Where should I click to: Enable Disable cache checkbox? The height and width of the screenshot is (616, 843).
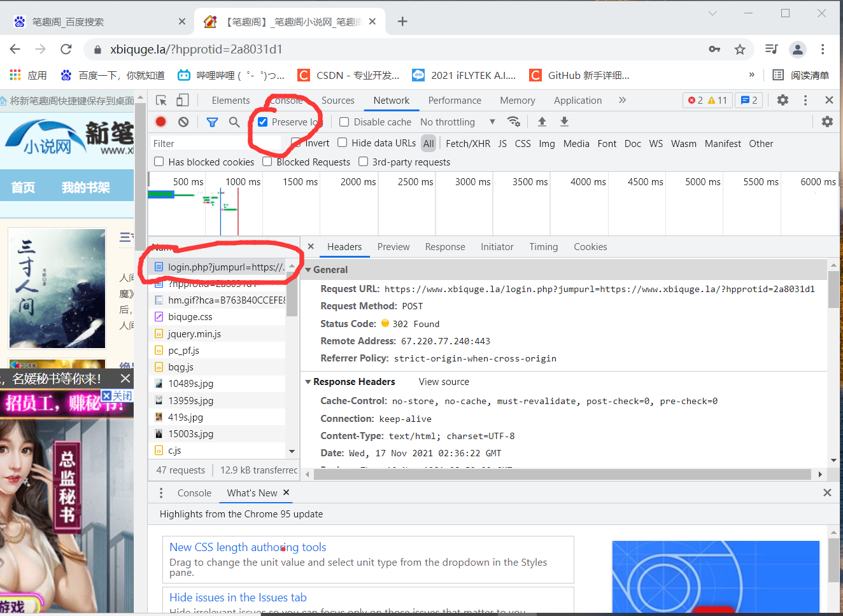click(344, 122)
